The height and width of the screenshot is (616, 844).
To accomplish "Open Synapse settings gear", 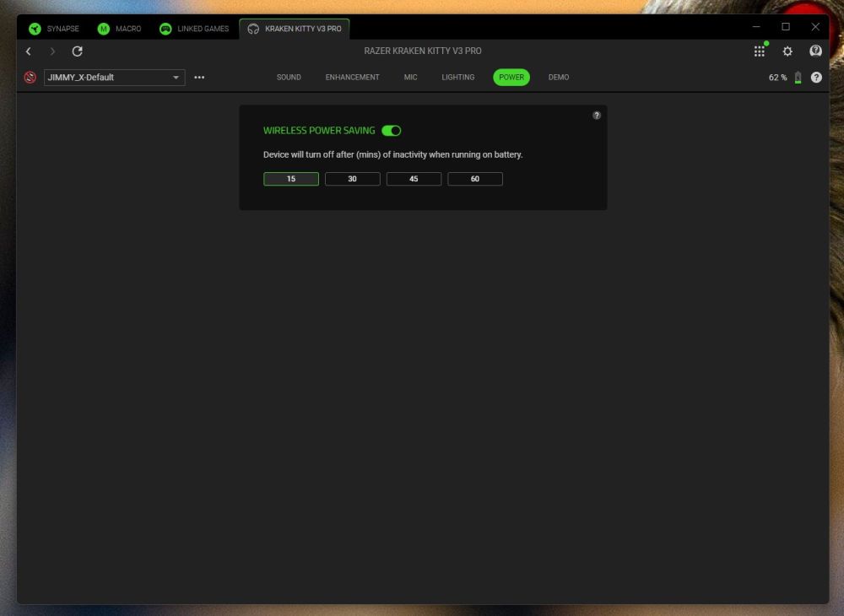I will pos(787,51).
